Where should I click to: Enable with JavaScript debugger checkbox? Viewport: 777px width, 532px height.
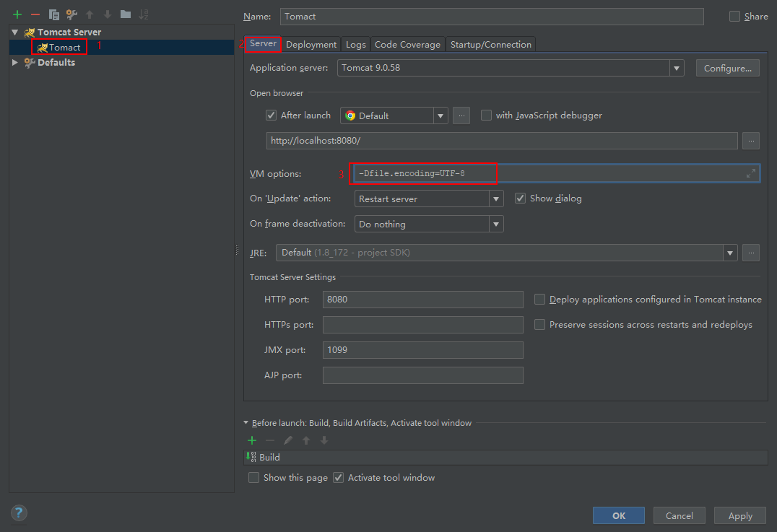486,115
